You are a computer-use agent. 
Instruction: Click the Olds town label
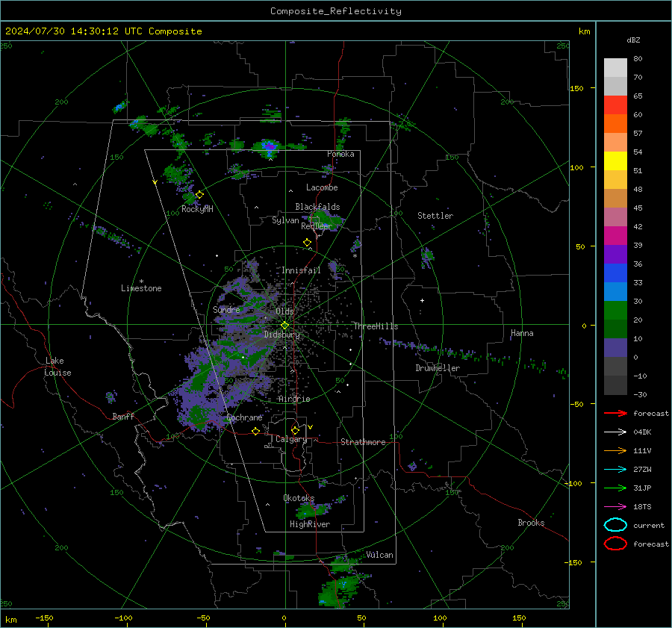point(284,311)
